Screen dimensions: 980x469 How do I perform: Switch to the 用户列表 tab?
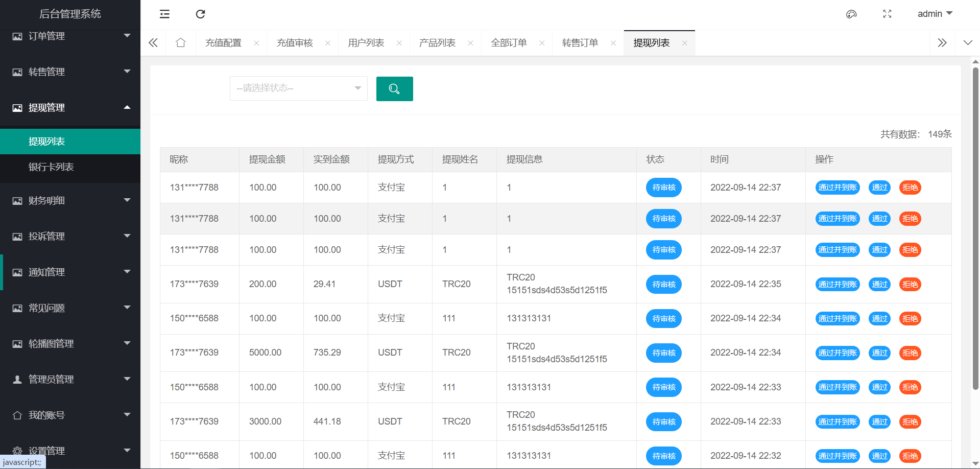point(366,43)
